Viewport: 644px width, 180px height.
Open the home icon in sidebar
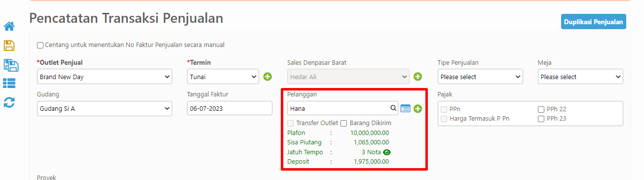click(x=9, y=26)
